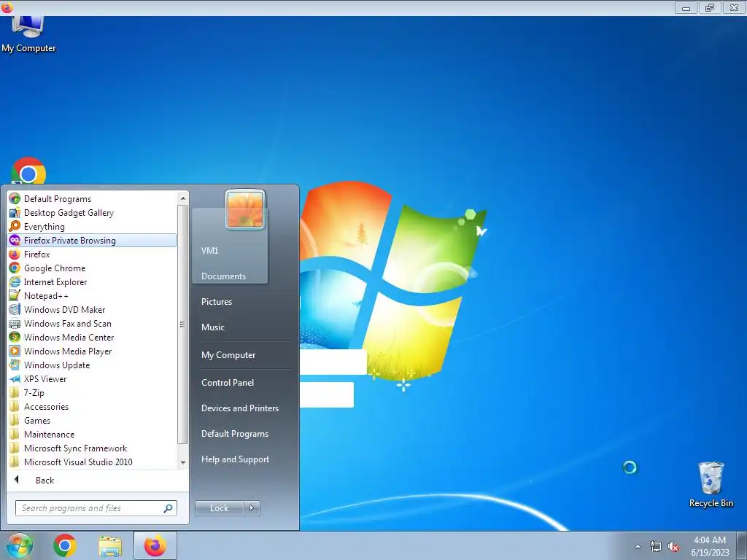Image resolution: width=747 pixels, height=560 pixels.
Task: Click the user account picture
Action: 245,209
